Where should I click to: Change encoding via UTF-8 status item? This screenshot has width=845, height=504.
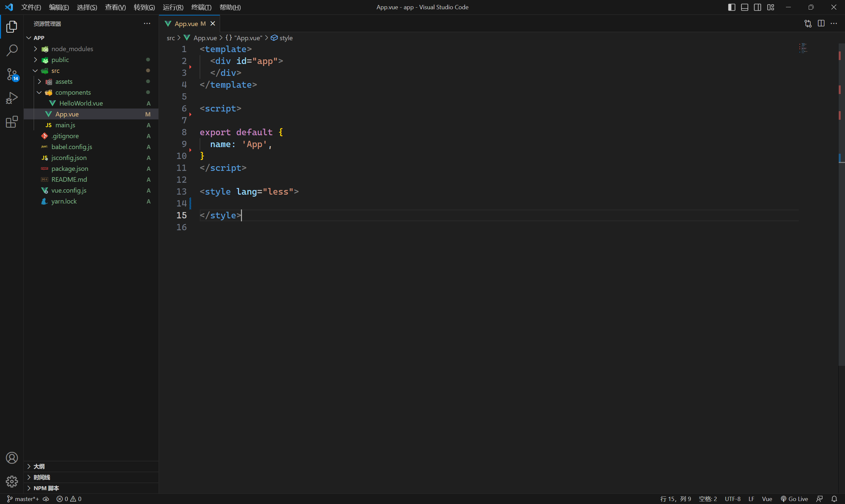pos(732,499)
